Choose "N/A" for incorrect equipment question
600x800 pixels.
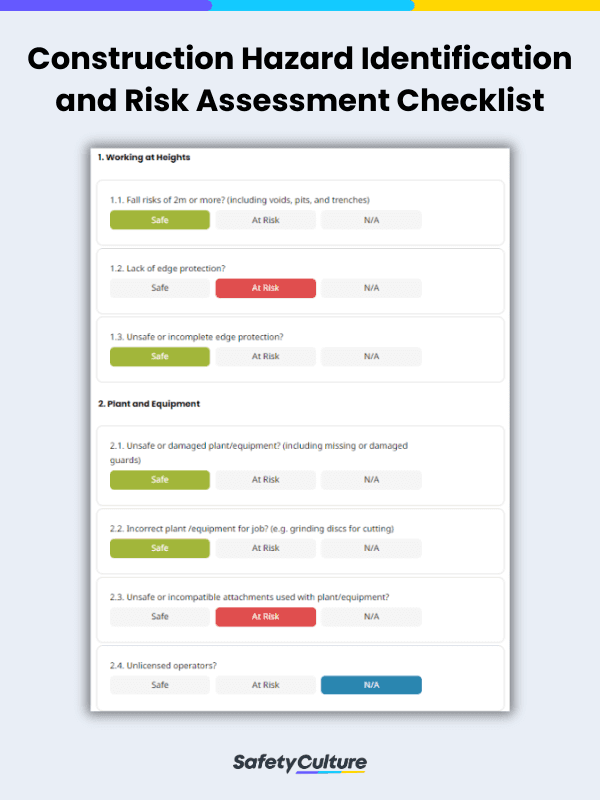pyautogui.click(x=371, y=548)
